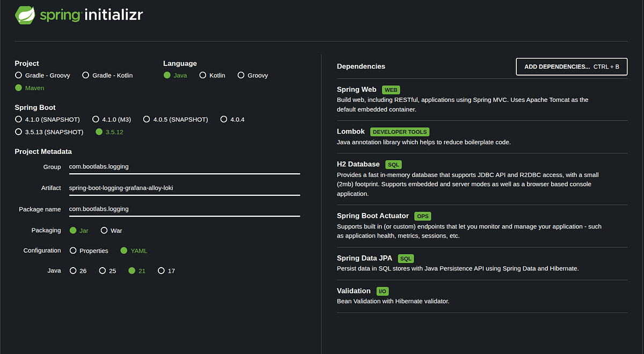The width and height of the screenshot is (644, 354).
Task: Click the Lombok dependency entry
Action: click(x=482, y=136)
